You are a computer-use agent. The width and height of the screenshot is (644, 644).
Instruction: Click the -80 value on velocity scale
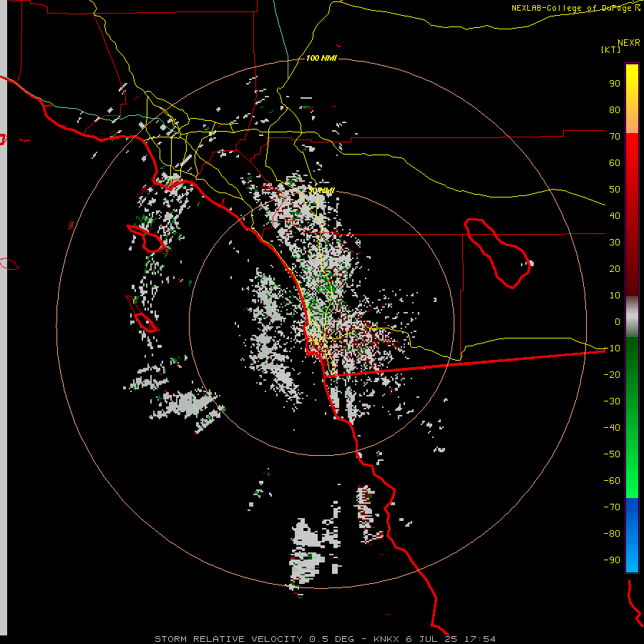(x=612, y=534)
